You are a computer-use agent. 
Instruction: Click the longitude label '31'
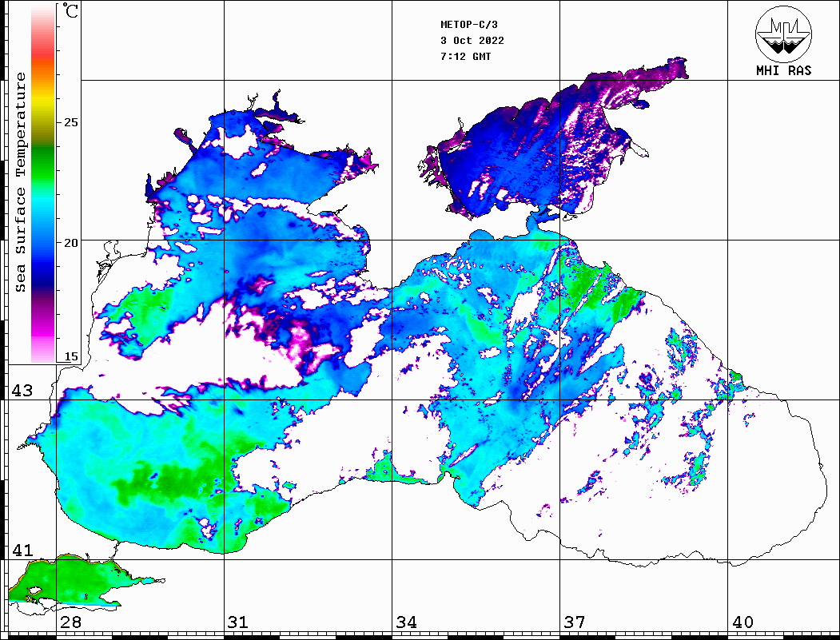click(238, 622)
